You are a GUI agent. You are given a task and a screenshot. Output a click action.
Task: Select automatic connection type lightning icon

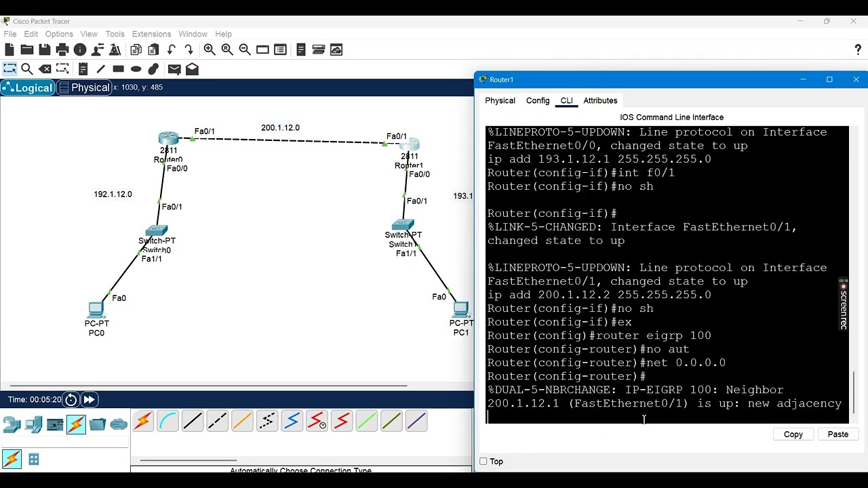tap(142, 421)
